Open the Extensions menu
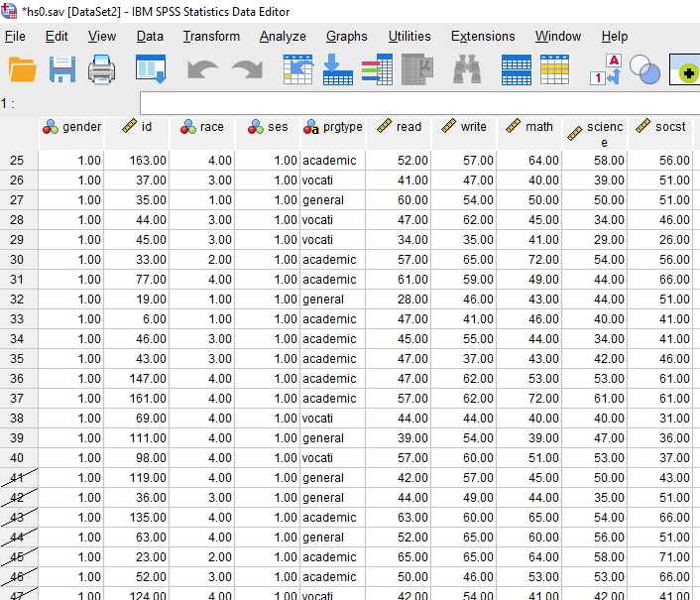This screenshot has width=700, height=600. pos(483,36)
